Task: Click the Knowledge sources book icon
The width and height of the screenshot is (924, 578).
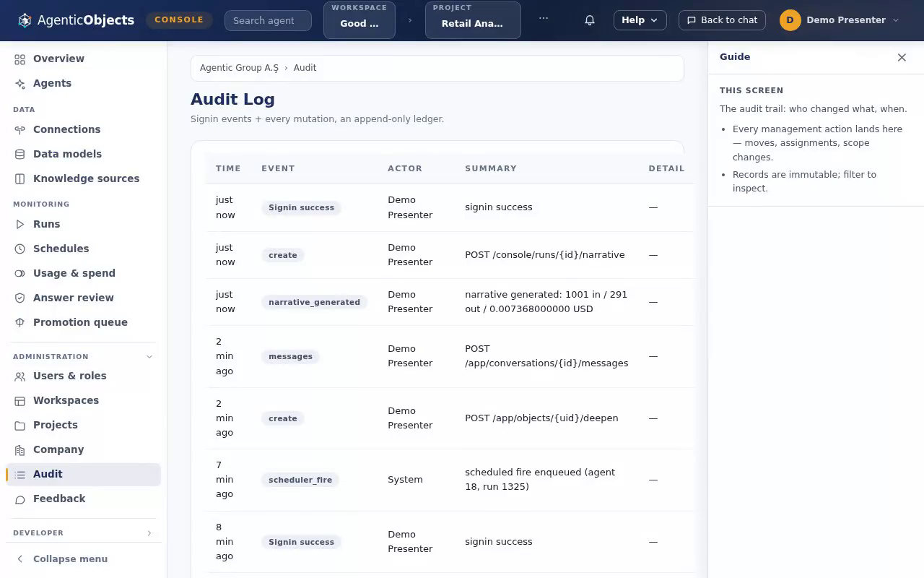Action: click(20, 178)
